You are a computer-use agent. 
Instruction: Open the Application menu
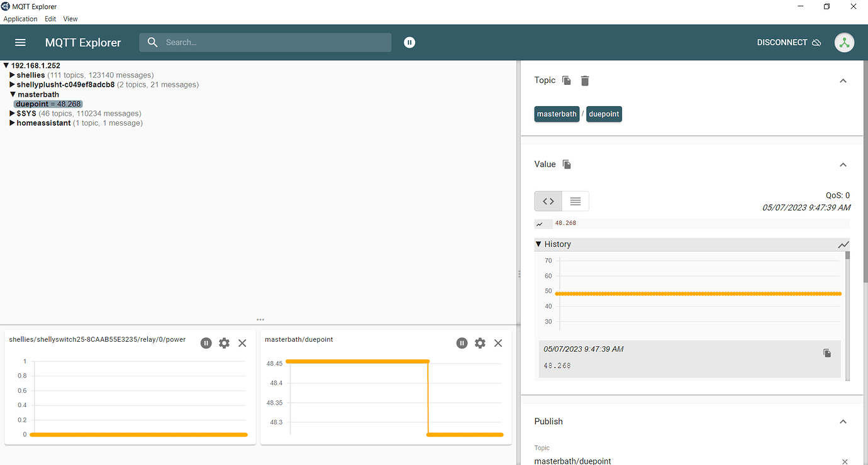(21, 19)
